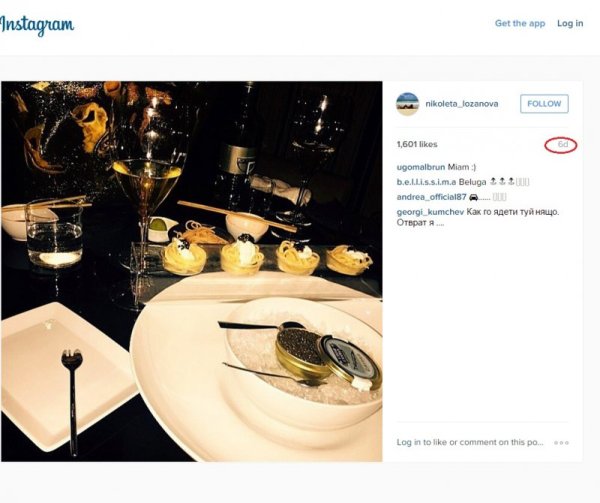Click the 6d post timestamp

click(562, 145)
